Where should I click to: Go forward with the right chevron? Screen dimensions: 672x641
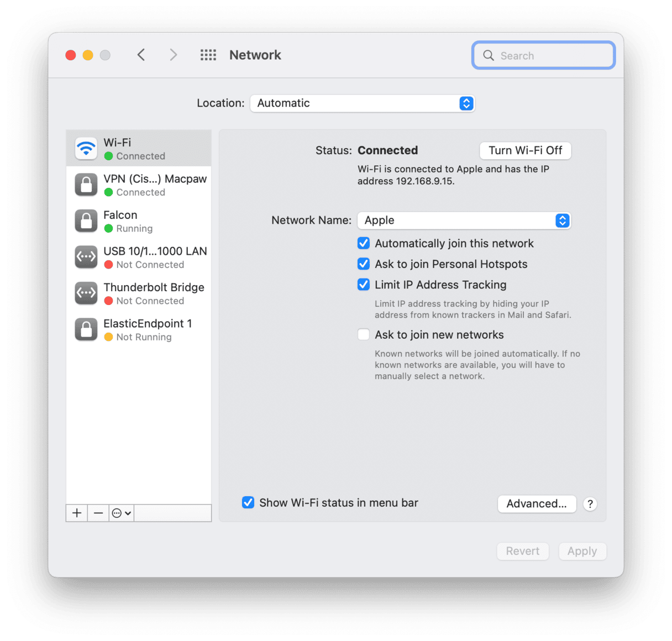174,55
